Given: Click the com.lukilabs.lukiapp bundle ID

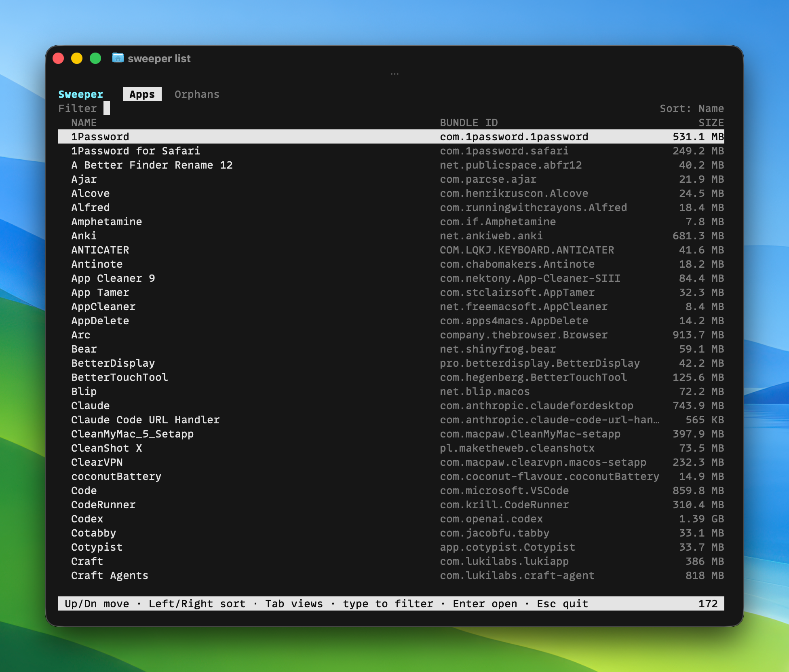Looking at the screenshot, I should (x=504, y=561).
